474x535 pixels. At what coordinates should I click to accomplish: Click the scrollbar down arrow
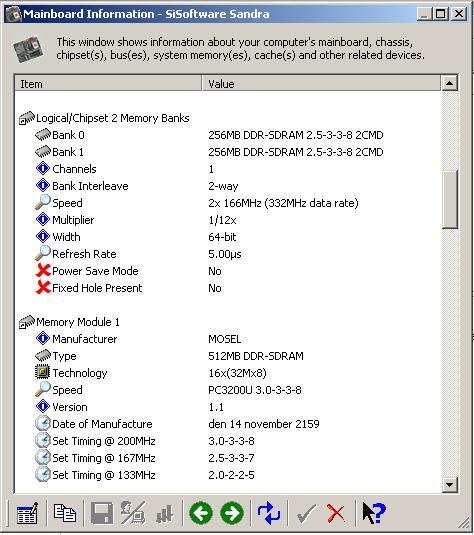[x=449, y=484]
